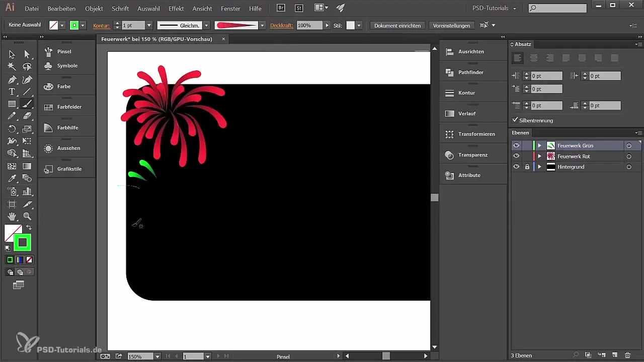
Task: Open the Bearbeiten menu
Action: pos(61,9)
